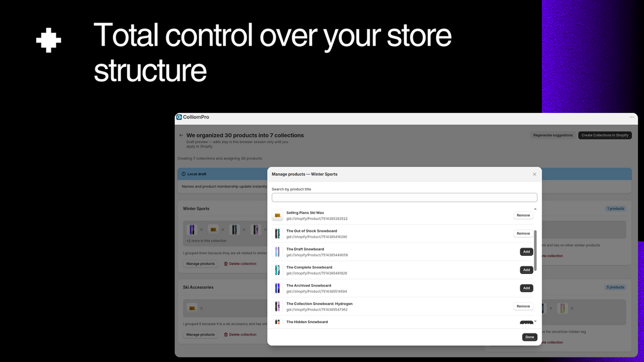Click The Out of Stock Snowboard thumbnail

277,234
